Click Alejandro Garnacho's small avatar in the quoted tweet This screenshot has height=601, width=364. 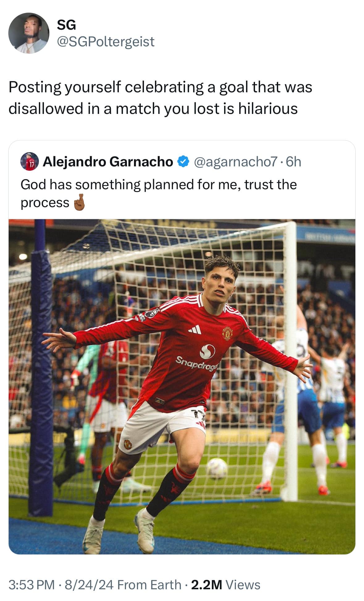coord(29,162)
